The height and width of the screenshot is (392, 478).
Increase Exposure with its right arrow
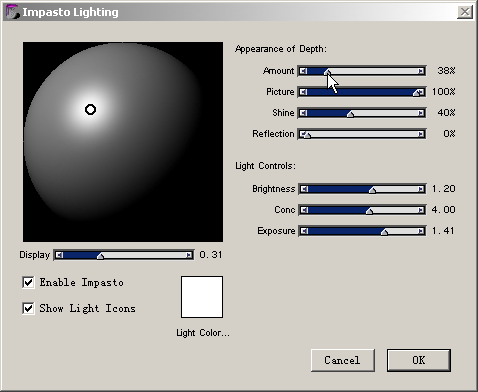tap(421, 231)
